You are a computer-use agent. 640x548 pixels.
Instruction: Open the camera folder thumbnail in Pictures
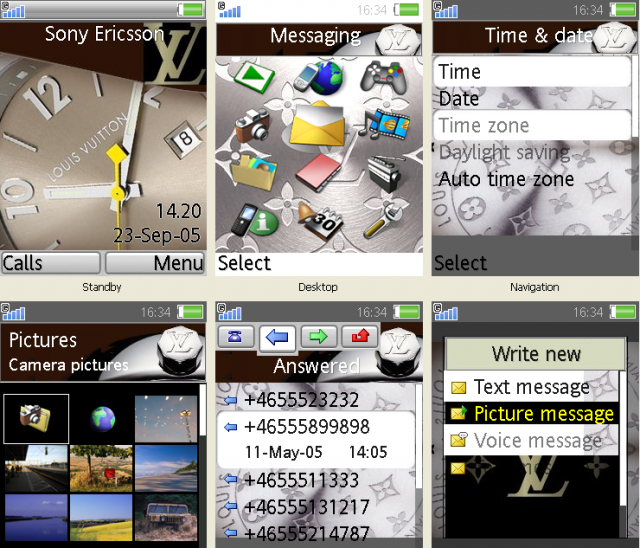36,418
